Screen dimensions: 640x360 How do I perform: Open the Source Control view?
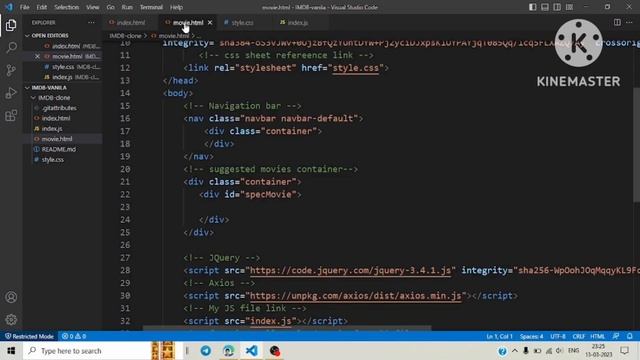coord(11,70)
